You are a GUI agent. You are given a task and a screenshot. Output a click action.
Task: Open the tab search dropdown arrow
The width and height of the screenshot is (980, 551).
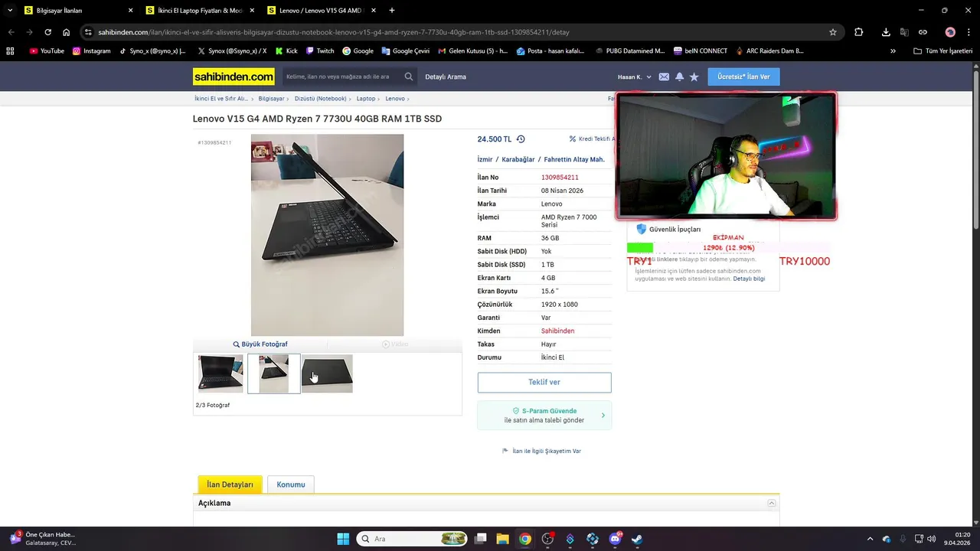coord(10,11)
